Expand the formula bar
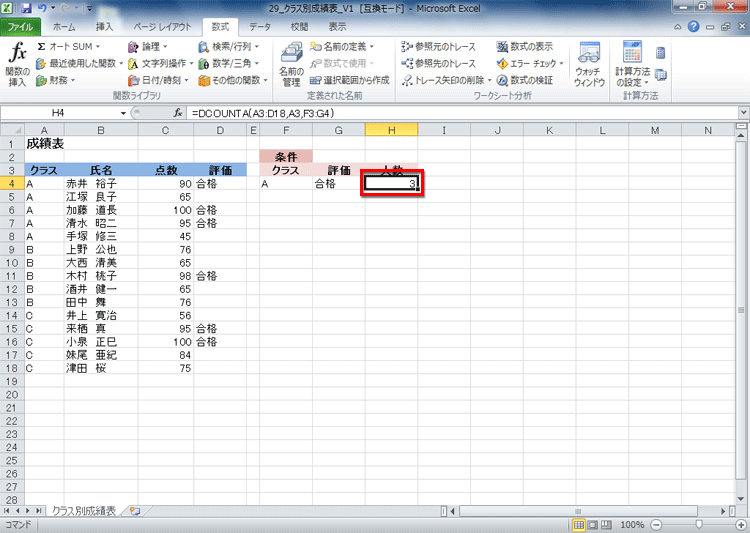 [x=743, y=113]
